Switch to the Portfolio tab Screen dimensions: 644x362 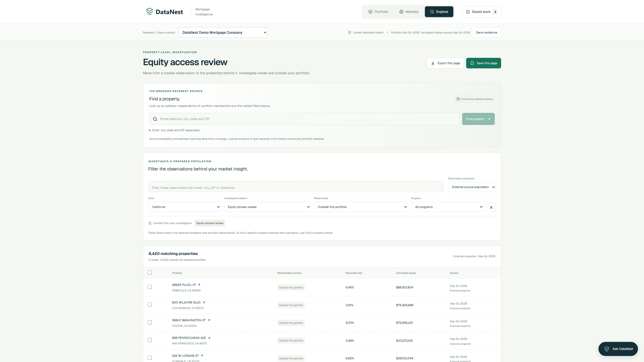click(378, 12)
